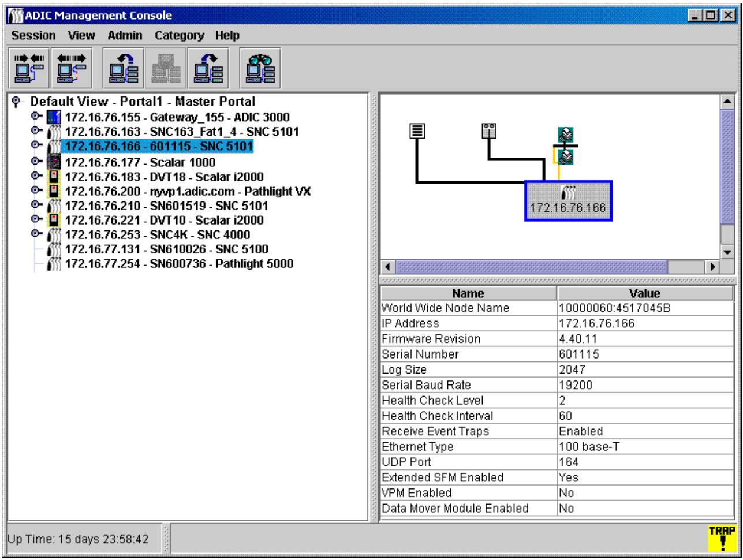Select Default View - Portal1 - Master Portal
Screen dimensions: 743x560
click(143, 102)
